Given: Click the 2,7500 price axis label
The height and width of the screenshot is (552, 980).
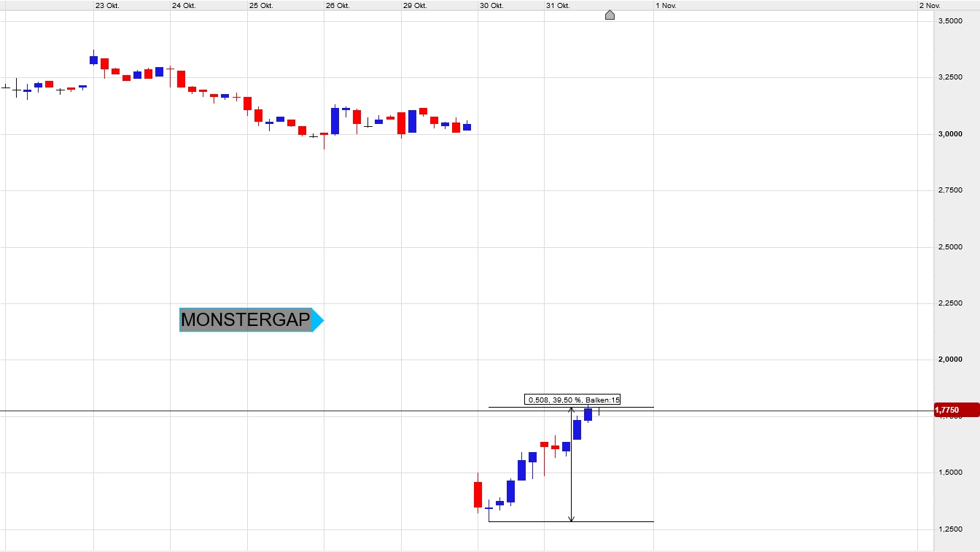Looking at the screenshot, I should [950, 190].
